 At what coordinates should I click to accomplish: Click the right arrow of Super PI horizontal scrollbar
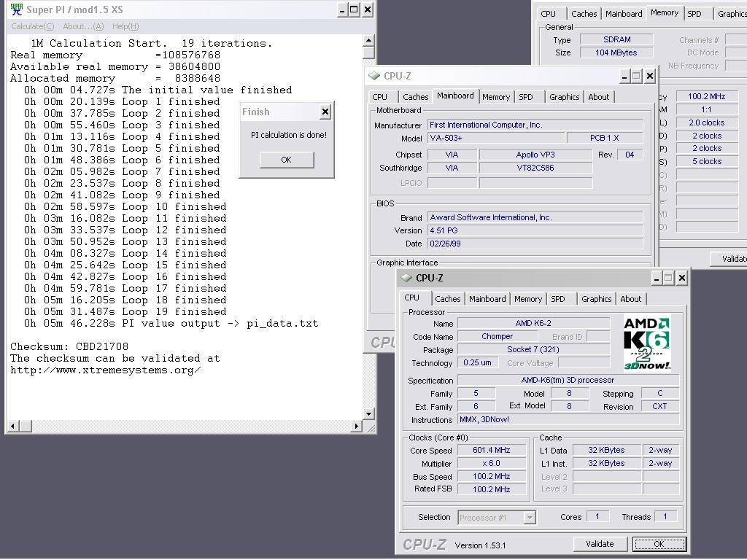tap(356, 426)
